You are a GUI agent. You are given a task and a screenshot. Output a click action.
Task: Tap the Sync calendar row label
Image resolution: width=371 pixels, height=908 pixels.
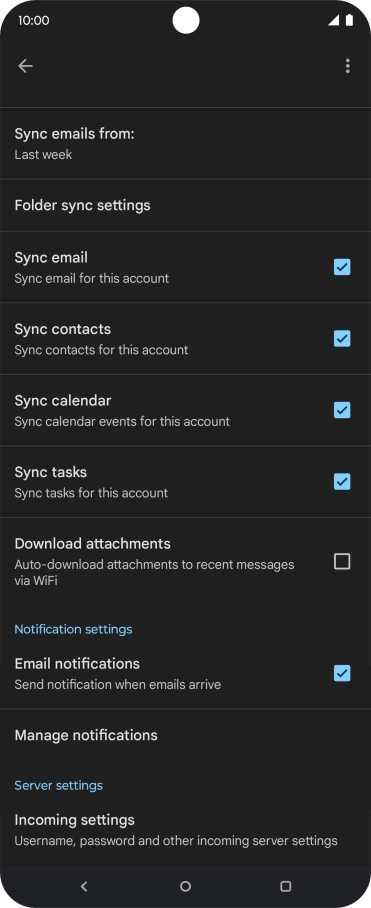(x=63, y=401)
